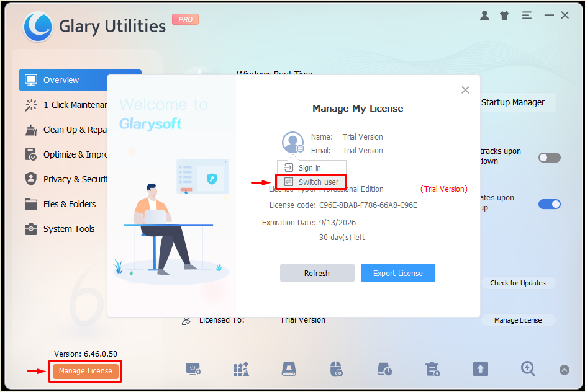Image resolution: width=585 pixels, height=392 pixels.
Task: Click the PRO badge
Action: (186, 19)
